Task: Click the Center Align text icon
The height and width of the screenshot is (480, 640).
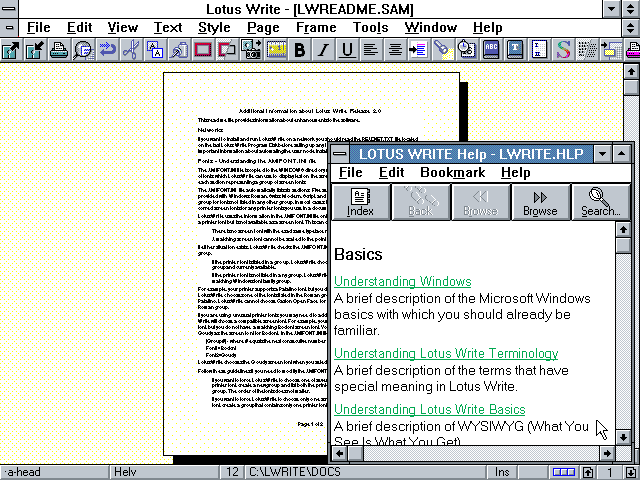Action: click(395, 50)
